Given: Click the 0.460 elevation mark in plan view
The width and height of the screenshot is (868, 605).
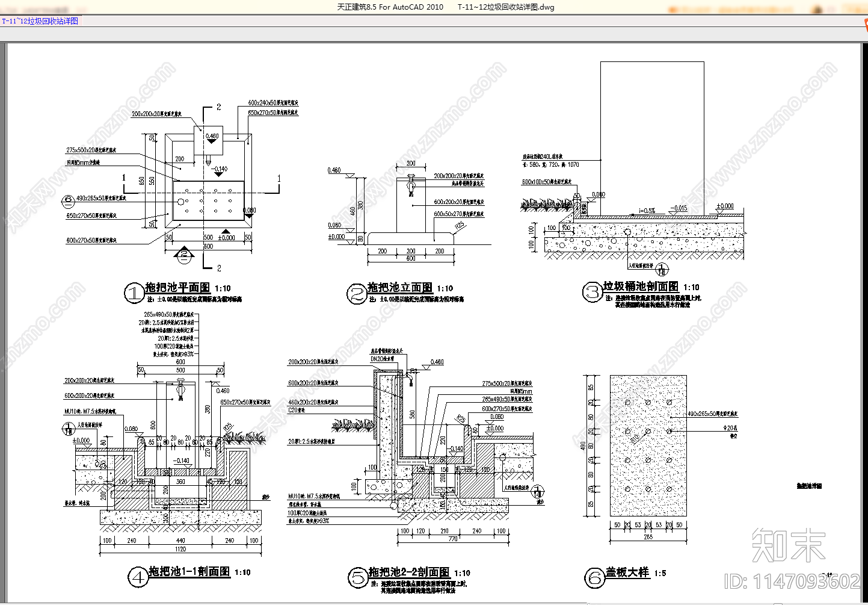Looking at the screenshot, I should (212, 136).
